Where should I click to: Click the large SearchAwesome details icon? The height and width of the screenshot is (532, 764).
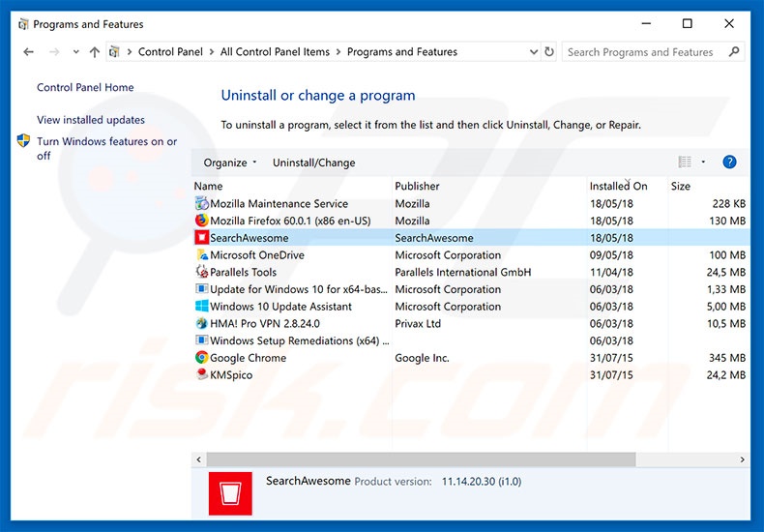[x=230, y=493]
